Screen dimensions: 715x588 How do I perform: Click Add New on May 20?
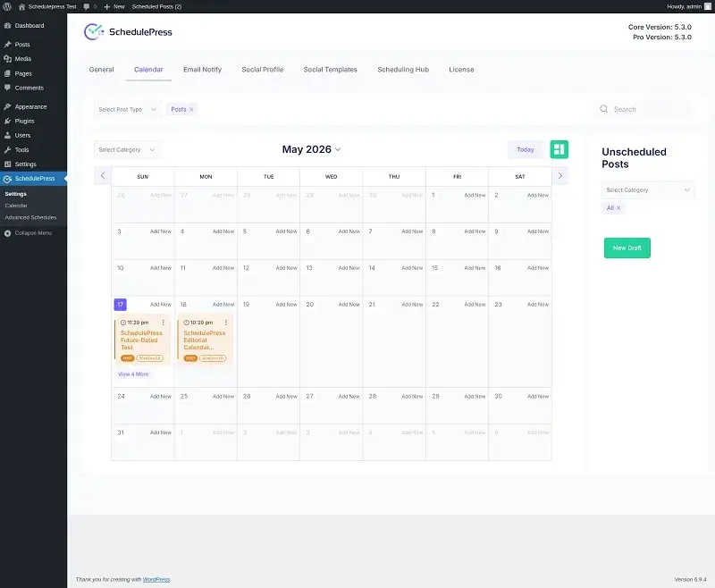point(349,305)
